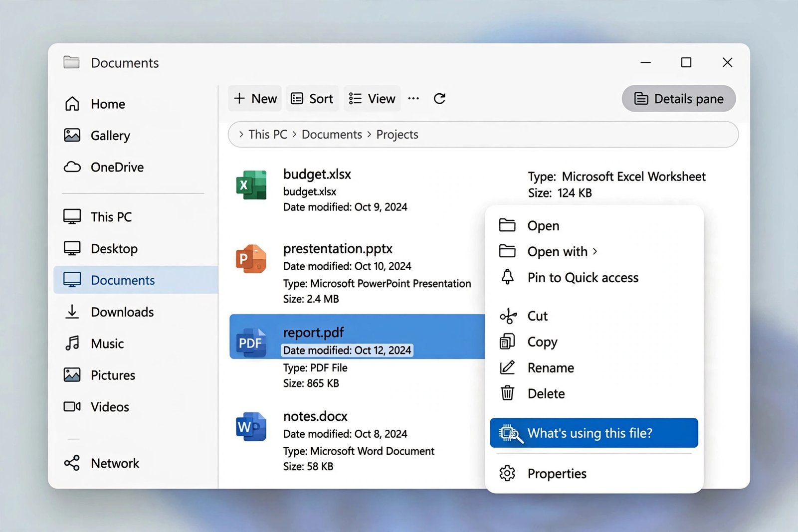
Task: Click the leading chevron in the address bar
Action: (241, 134)
